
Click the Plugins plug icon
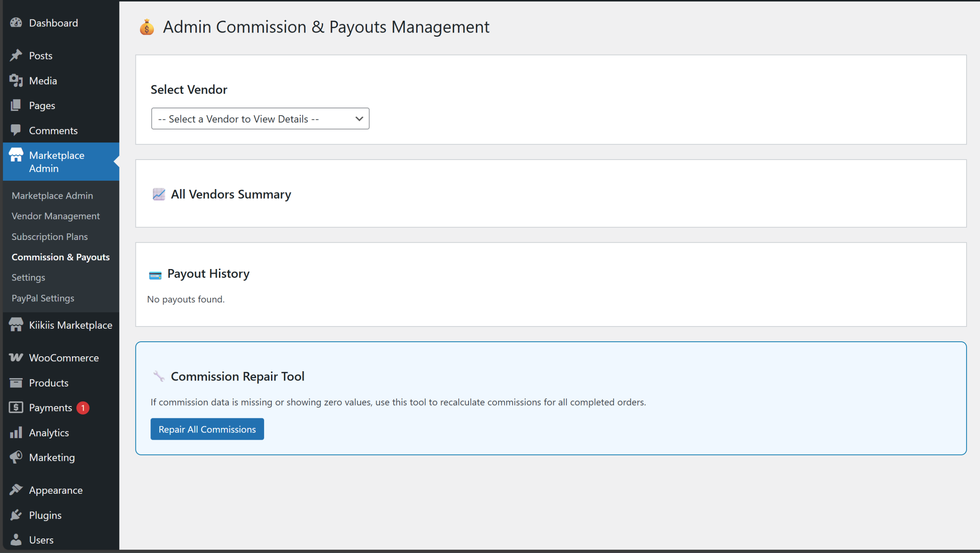(x=16, y=515)
